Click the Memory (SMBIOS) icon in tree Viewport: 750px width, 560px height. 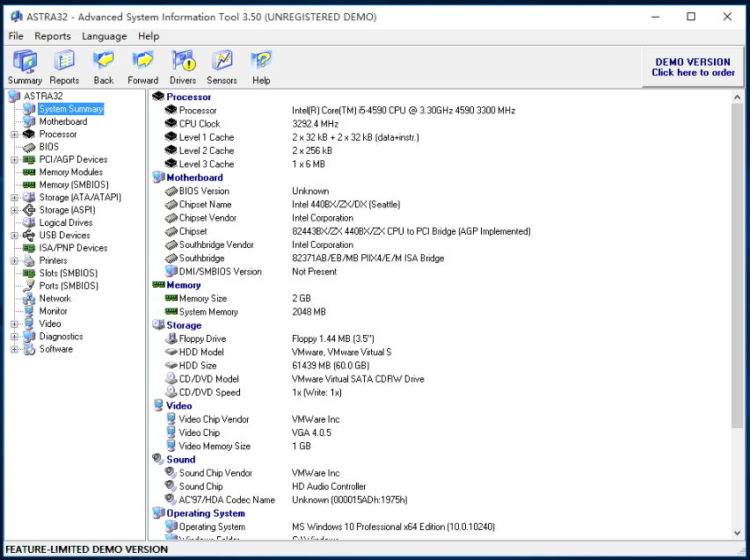(x=29, y=185)
